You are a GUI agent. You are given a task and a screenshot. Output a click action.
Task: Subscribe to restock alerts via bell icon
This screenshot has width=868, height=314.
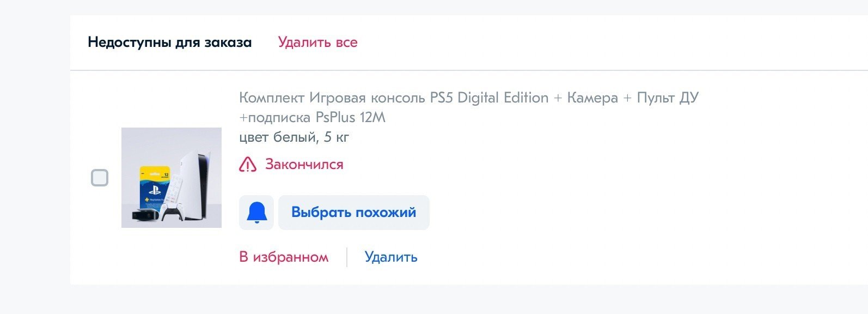click(256, 213)
